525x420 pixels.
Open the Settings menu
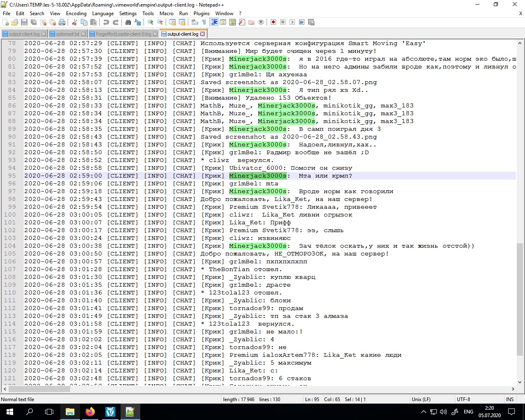tap(128, 14)
